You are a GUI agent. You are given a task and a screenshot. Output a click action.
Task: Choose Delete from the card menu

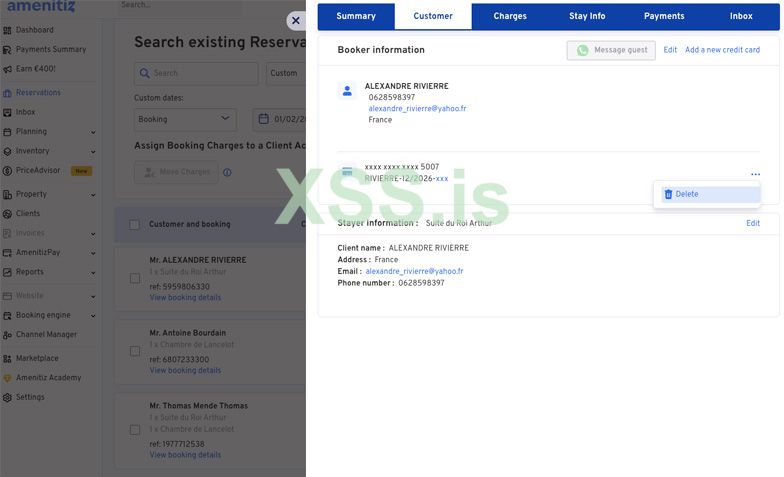pyautogui.click(x=710, y=194)
